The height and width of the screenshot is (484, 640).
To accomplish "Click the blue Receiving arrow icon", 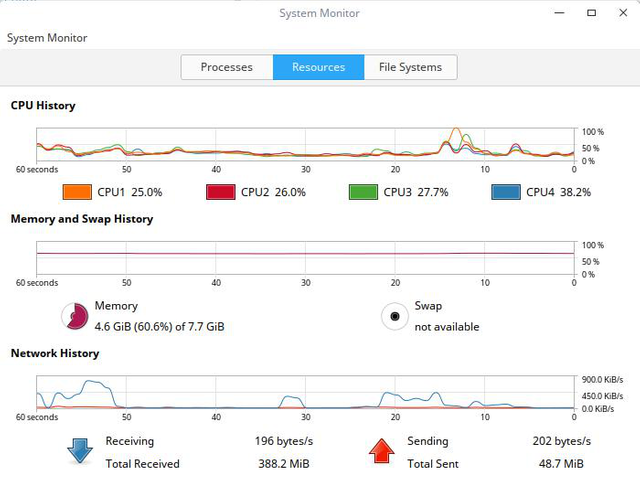I will [80, 451].
